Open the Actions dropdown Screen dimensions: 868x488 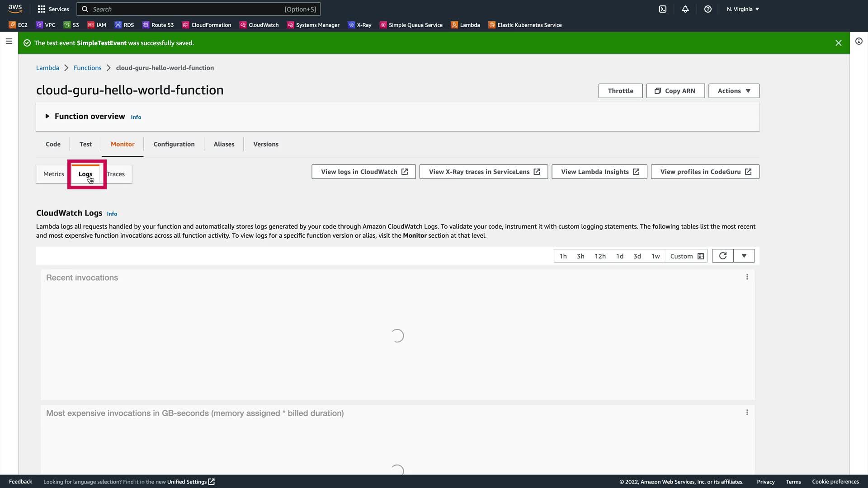(x=734, y=91)
